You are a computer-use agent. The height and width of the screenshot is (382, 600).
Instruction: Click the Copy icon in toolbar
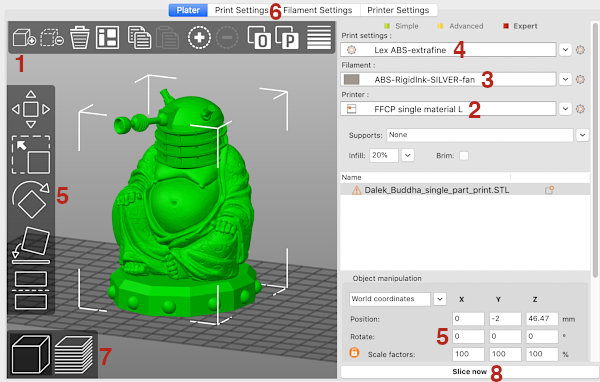[x=139, y=38]
